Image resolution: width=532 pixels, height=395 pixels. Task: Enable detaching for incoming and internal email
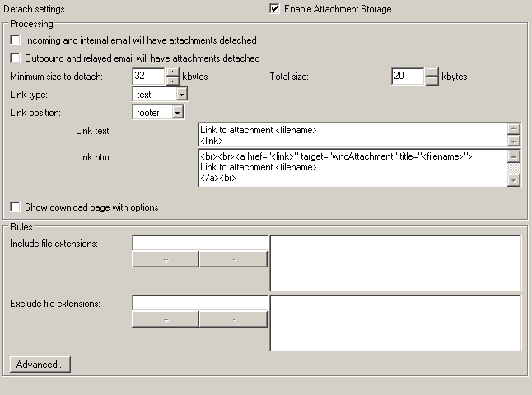click(16, 39)
